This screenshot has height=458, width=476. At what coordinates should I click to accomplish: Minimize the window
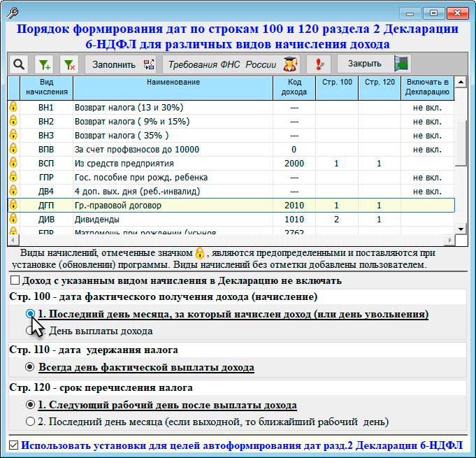410,13
